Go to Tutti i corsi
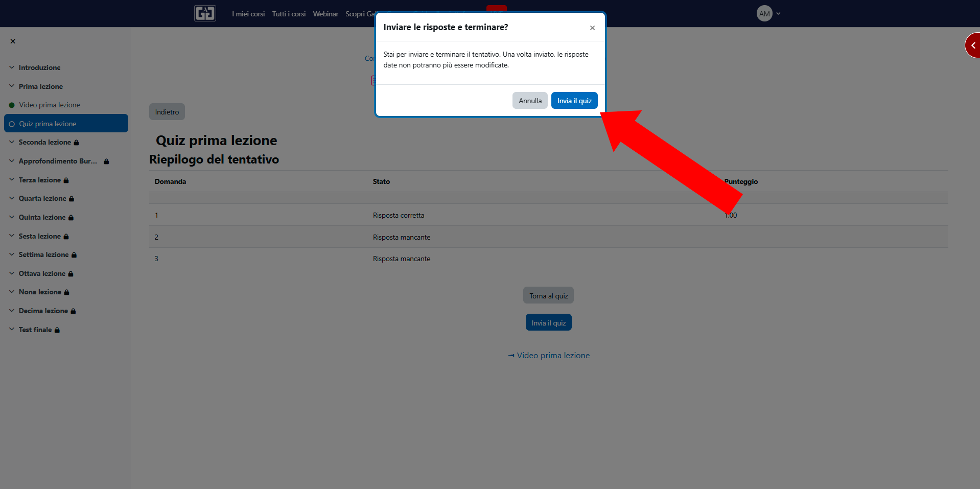The height and width of the screenshot is (489, 980). tap(289, 14)
